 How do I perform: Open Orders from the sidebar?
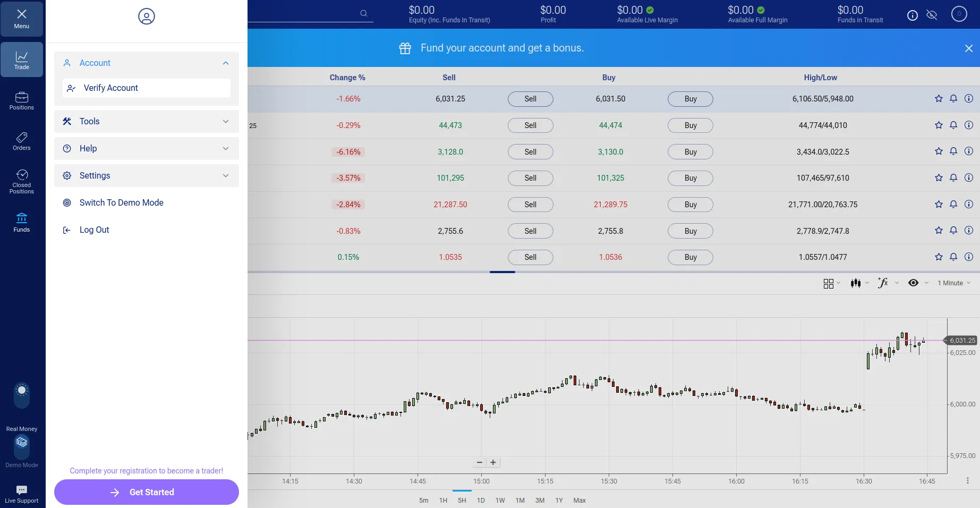22,141
